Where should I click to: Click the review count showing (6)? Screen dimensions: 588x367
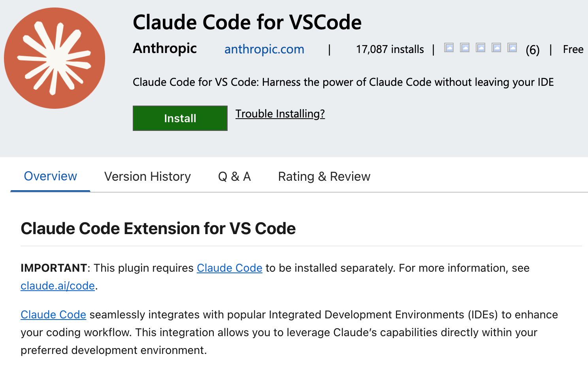(x=532, y=49)
